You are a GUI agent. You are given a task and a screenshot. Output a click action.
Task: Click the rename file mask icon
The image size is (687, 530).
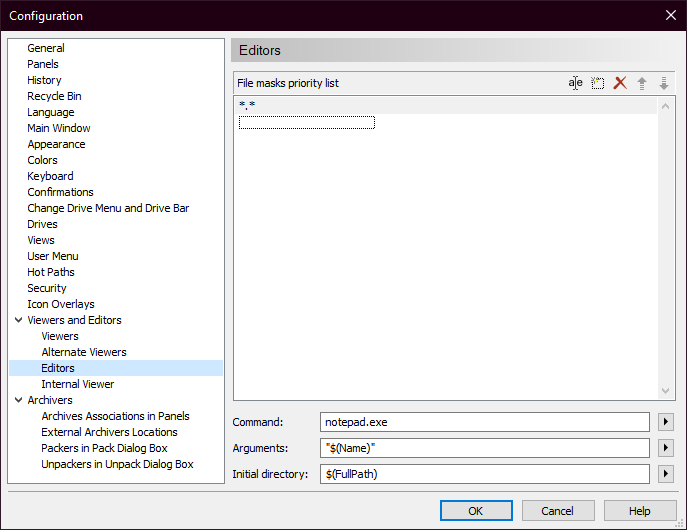(x=575, y=83)
